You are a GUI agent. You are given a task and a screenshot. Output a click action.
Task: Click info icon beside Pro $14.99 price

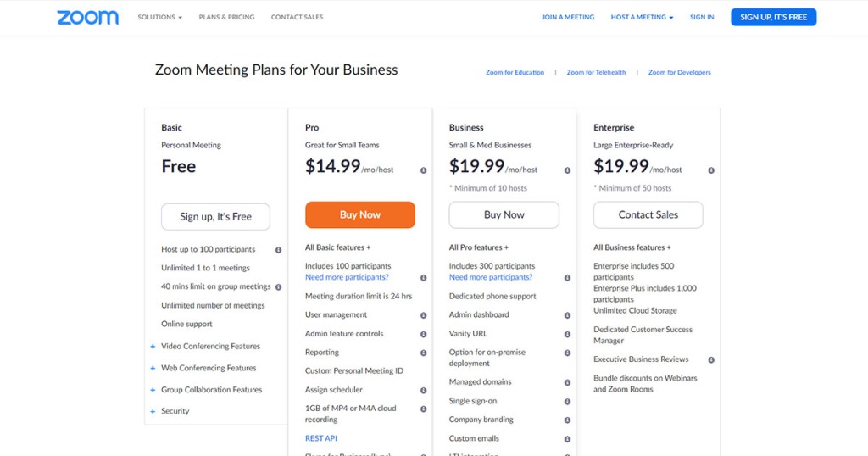(x=424, y=170)
